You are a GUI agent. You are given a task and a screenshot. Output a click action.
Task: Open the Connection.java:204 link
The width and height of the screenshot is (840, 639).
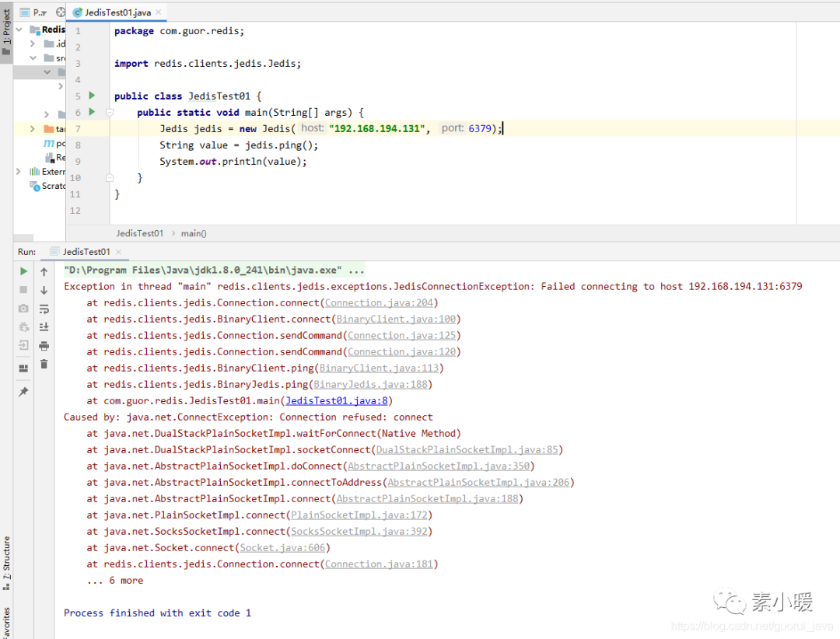(x=379, y=302)
